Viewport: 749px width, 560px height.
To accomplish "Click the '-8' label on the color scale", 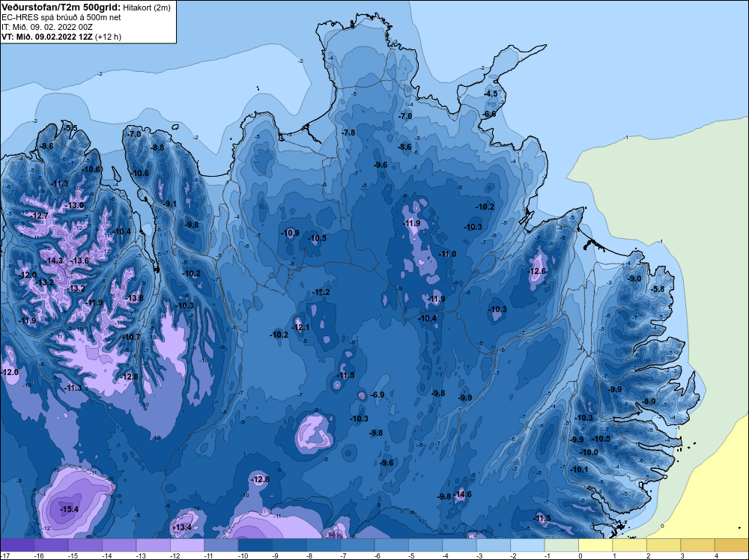I will pyautogui.click(x=308, y=556).
